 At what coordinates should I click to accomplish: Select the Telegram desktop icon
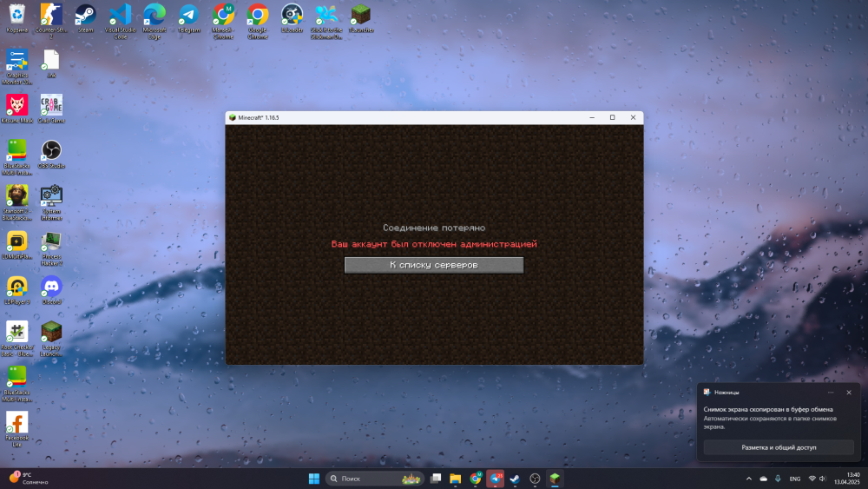[x=188, y=18]
